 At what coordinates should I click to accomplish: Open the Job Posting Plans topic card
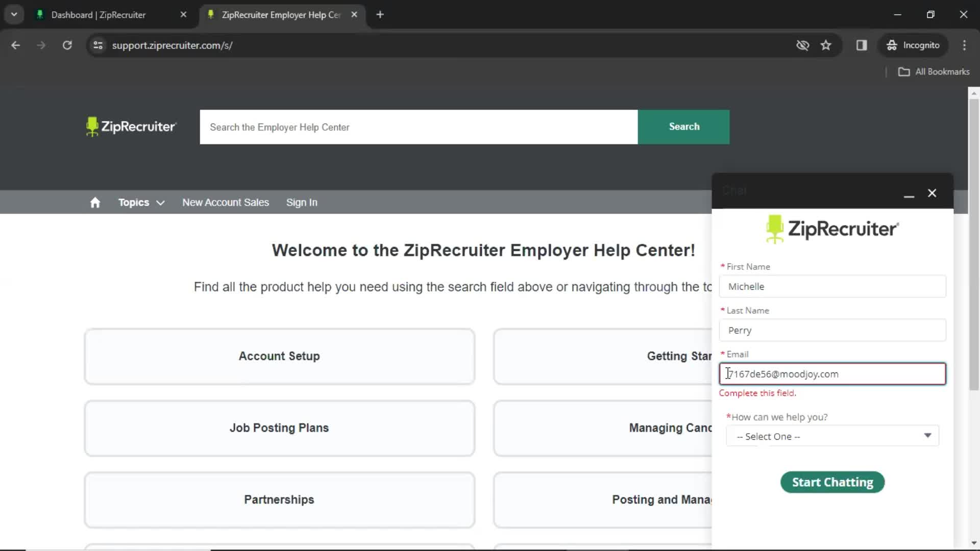click(x=279, y=428)
